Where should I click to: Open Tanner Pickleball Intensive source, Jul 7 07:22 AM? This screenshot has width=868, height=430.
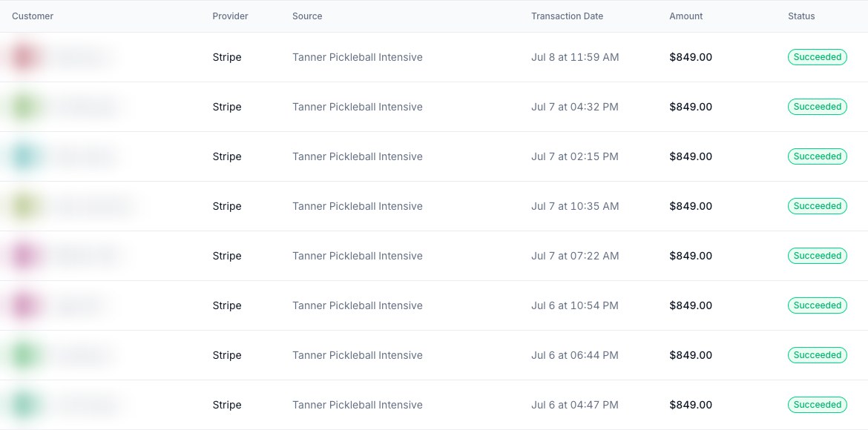(357, 256)
